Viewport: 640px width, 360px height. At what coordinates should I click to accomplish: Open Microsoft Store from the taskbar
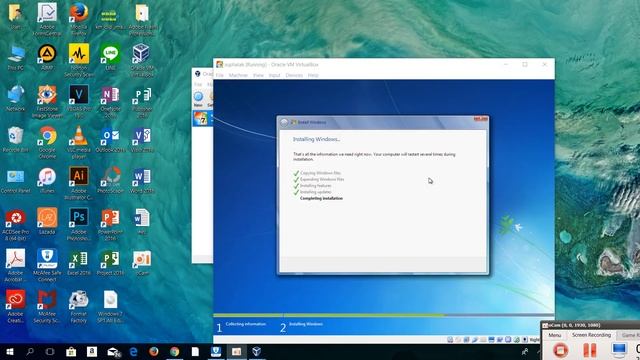pos(71,351)
